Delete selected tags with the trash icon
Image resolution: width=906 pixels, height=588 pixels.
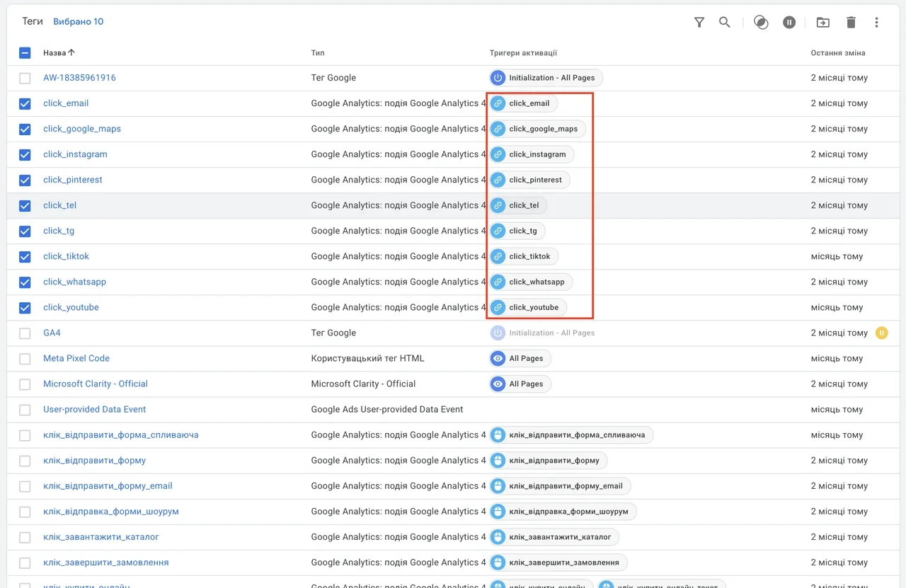(x=851, y=22)
